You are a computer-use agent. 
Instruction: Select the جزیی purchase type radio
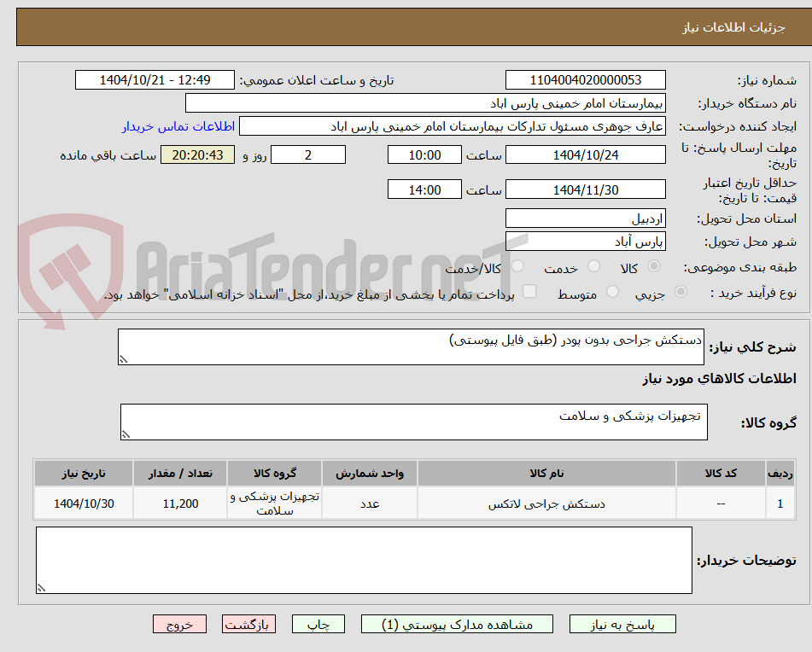[x=681, y=293]
